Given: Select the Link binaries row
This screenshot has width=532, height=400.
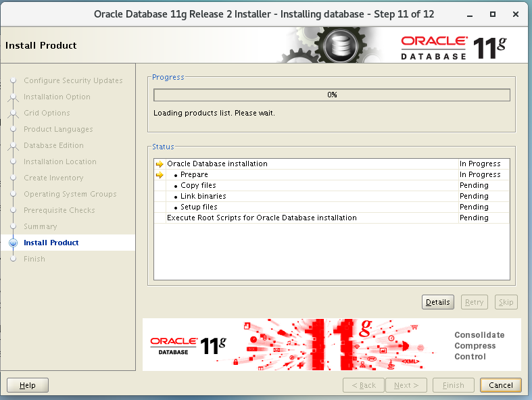Looking at the screenshot, I should 332,196.
